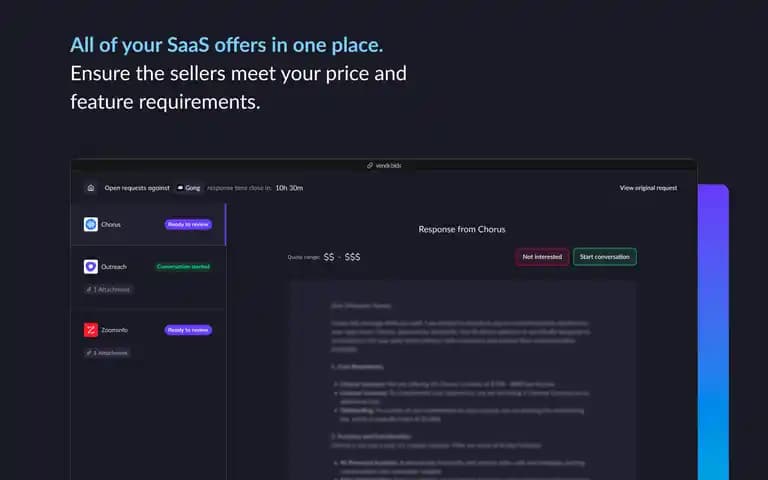
Task: Click the red ZoomInfo logo icon
Action: click(x=91, y=330)
